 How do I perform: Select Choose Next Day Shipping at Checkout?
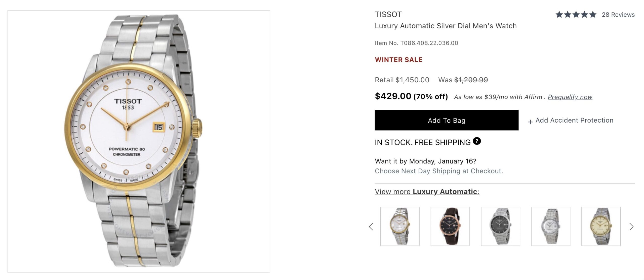click(x=439, y=171)
